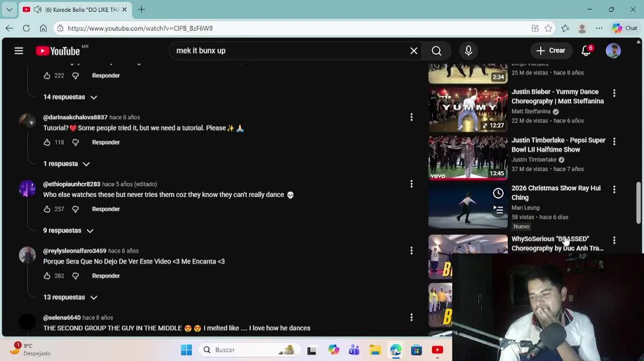This screenshot has width=644, height=361.
Task: Open Justin Bieber Yummy video thumbnail
Action: coord(468,109)
